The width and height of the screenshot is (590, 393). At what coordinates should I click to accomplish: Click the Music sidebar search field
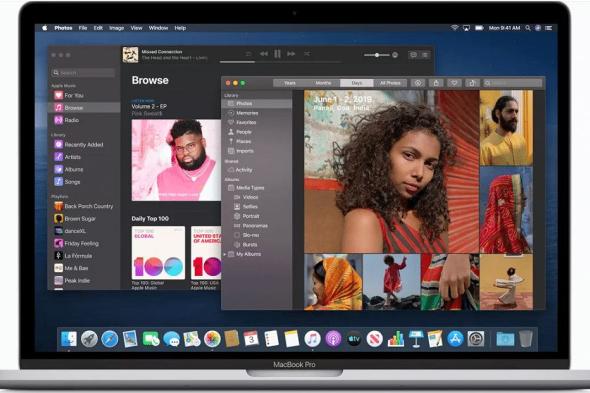(83, 73)
